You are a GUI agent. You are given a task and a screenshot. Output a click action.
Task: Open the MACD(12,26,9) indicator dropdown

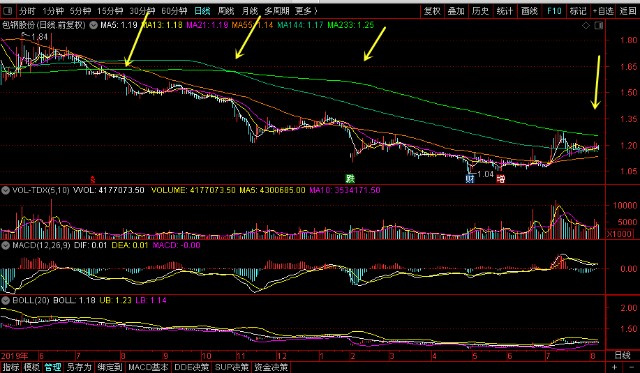(x=5, y=245)
